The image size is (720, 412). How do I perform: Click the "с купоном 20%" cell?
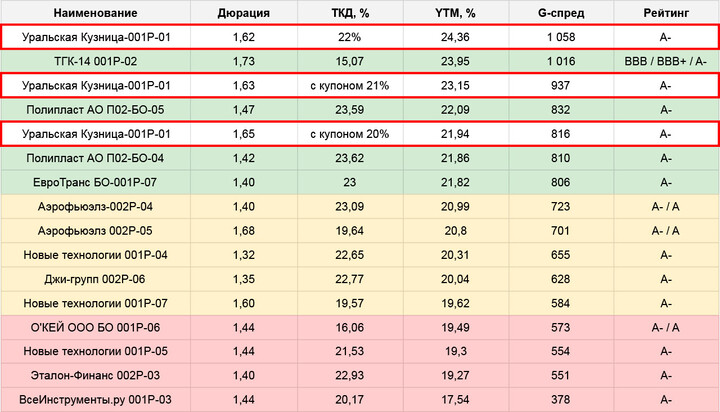tap(349, 134)
